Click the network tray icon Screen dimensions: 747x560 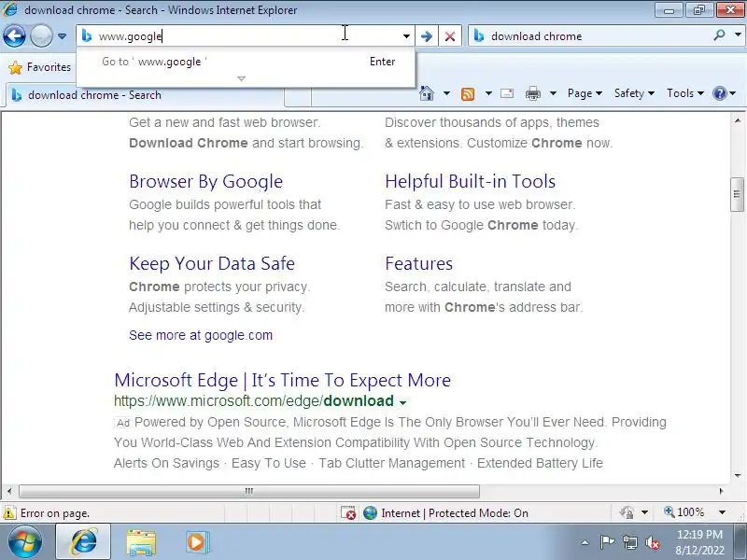coord(629,542)
